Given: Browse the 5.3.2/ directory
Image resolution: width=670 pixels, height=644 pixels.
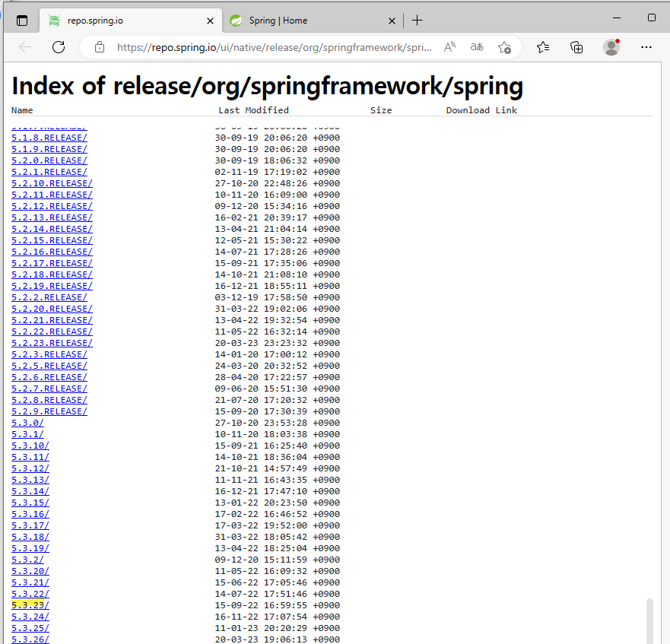Looking at the screenshot, I should coord(27,560).
